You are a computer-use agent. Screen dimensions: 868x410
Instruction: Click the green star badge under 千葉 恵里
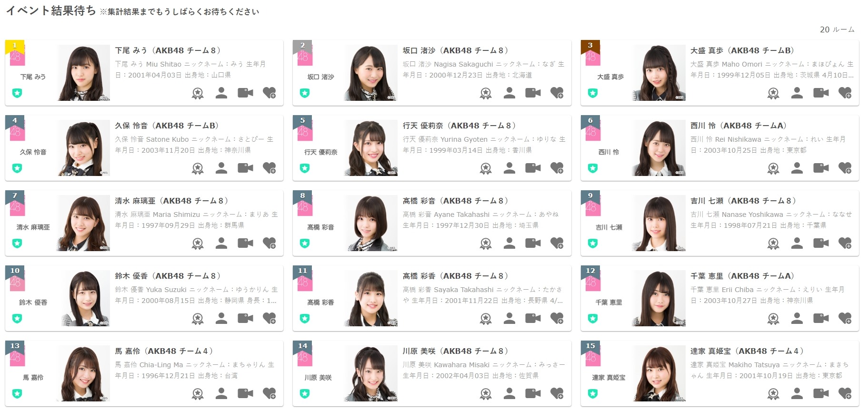(x=593, y=318)
